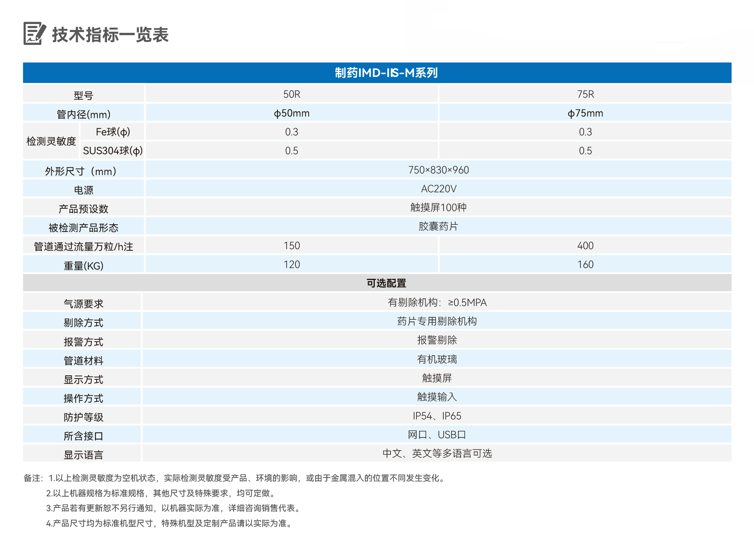Click the 检测灵敏度 merged row label
The width and height of the screenshot is (754, 560).
[x=52, y=141]
